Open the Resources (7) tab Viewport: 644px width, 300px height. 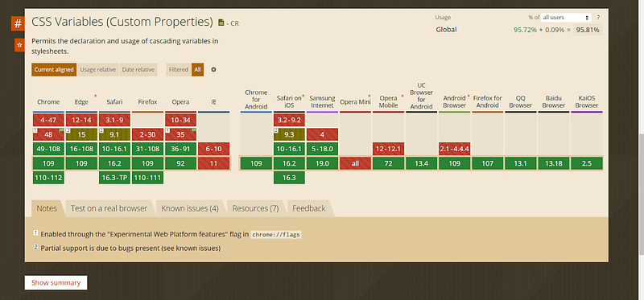255,208
